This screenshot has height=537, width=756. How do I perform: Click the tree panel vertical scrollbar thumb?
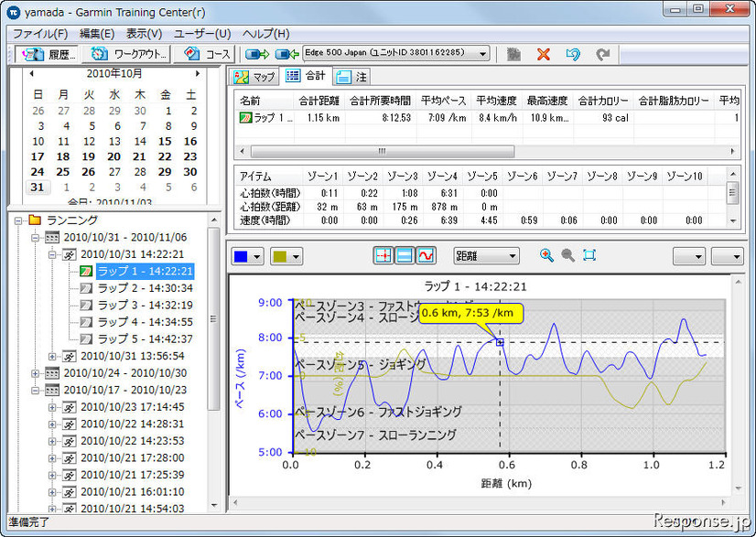click(x=213, y=319)
